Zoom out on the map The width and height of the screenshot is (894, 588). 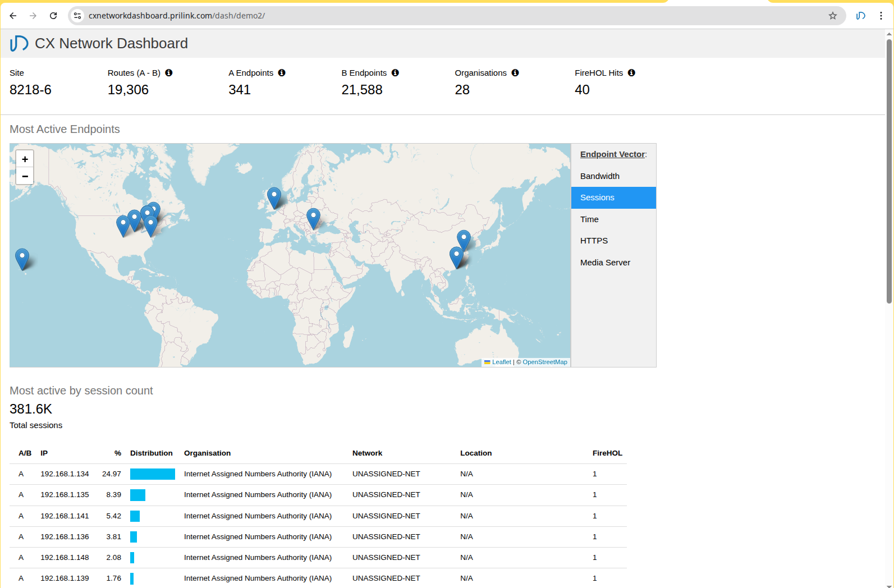click(25, 176)
